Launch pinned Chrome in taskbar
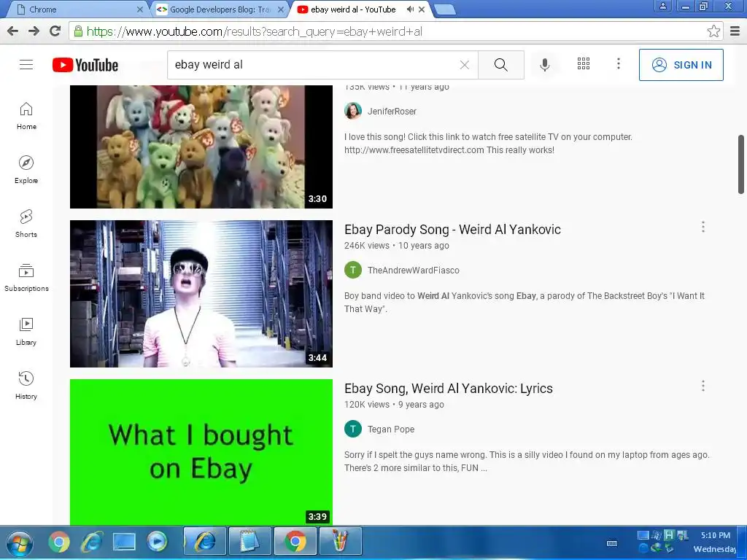This screenshot has width=747, height=560. pos(59,542)
